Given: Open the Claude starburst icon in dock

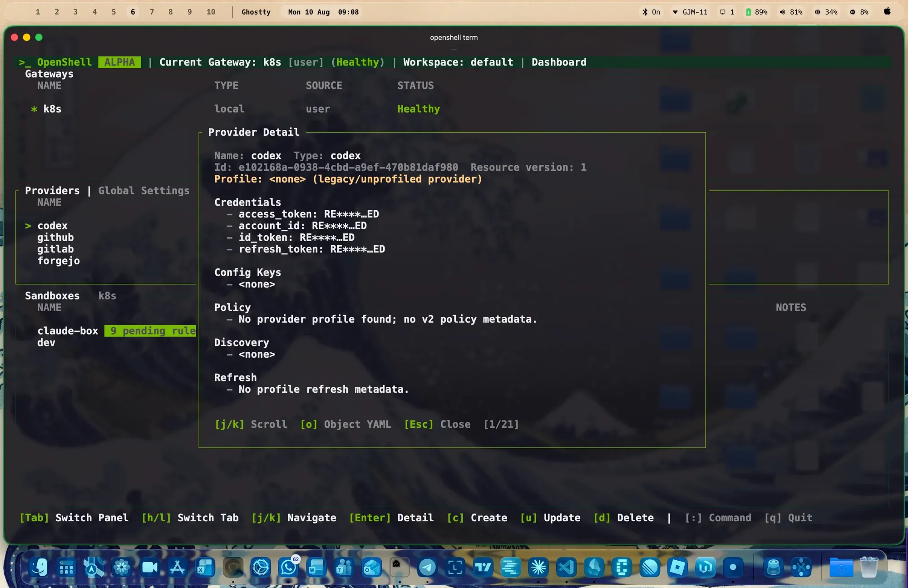Looking at the screenshot, I should tap(538, 567).
